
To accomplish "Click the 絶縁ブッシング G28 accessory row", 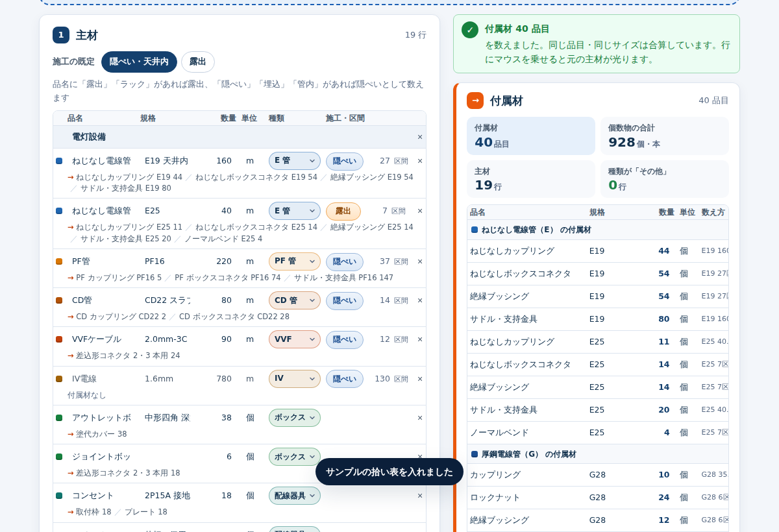I will [x=598, y=520].
